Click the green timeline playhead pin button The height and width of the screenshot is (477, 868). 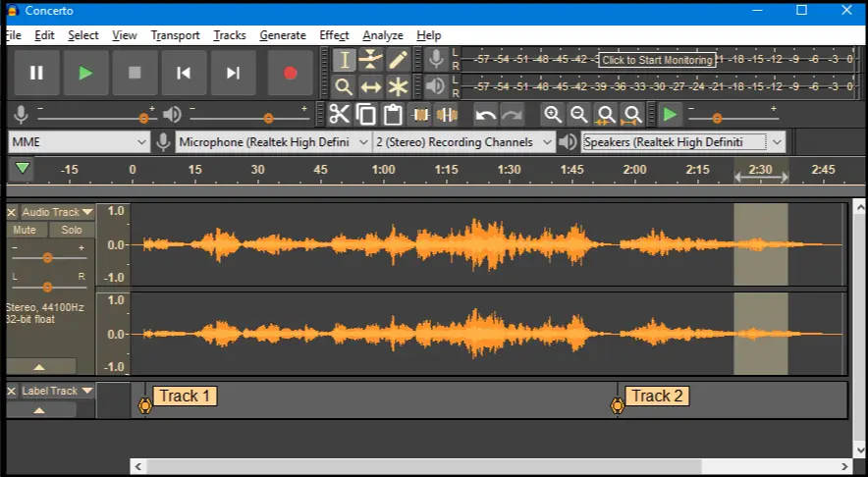(x=23, y=169)
